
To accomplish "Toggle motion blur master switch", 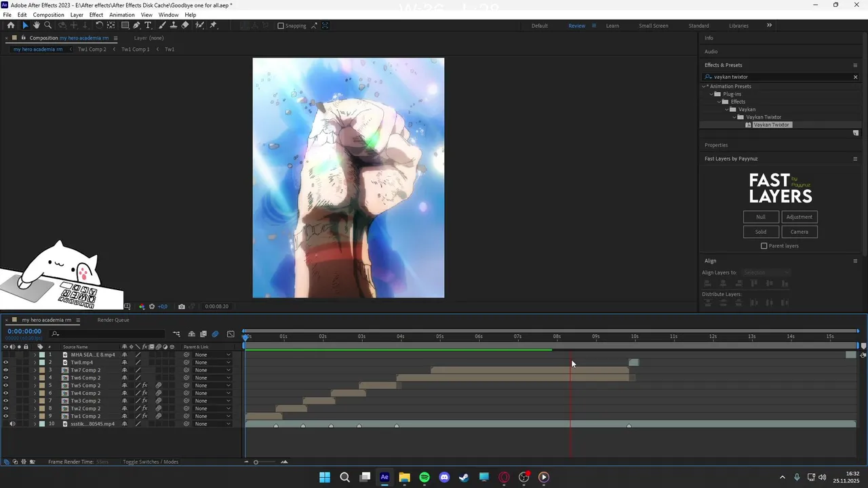I will (215, 333).
